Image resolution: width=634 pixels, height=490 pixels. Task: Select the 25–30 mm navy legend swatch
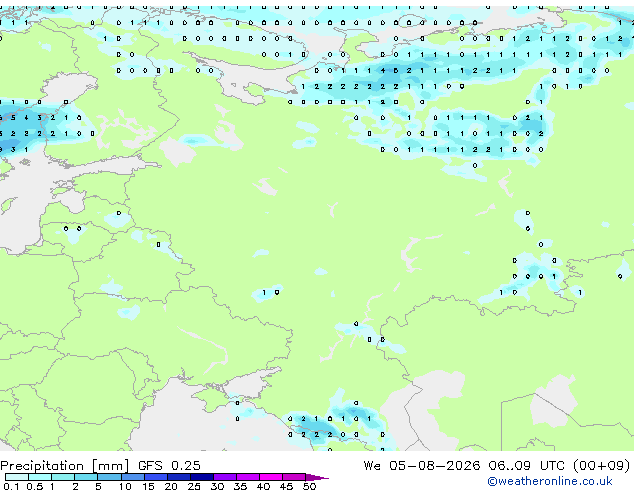[x=201, y=477]
